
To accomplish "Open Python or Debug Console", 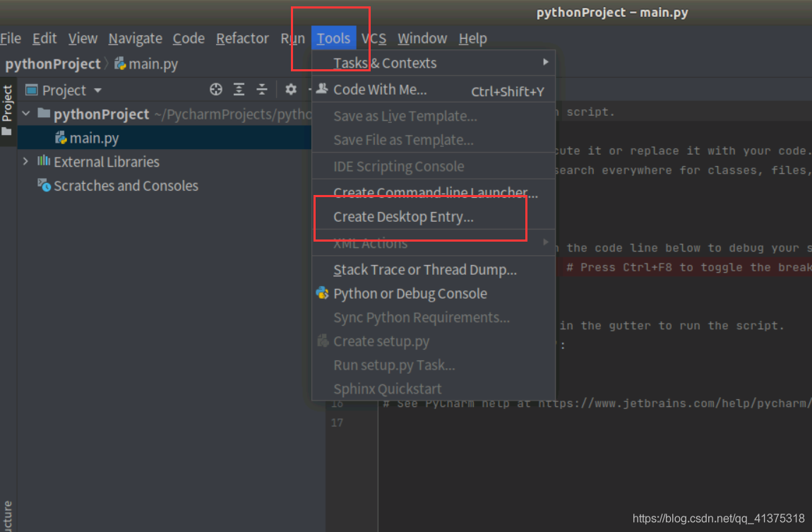I will pos(434,294).
